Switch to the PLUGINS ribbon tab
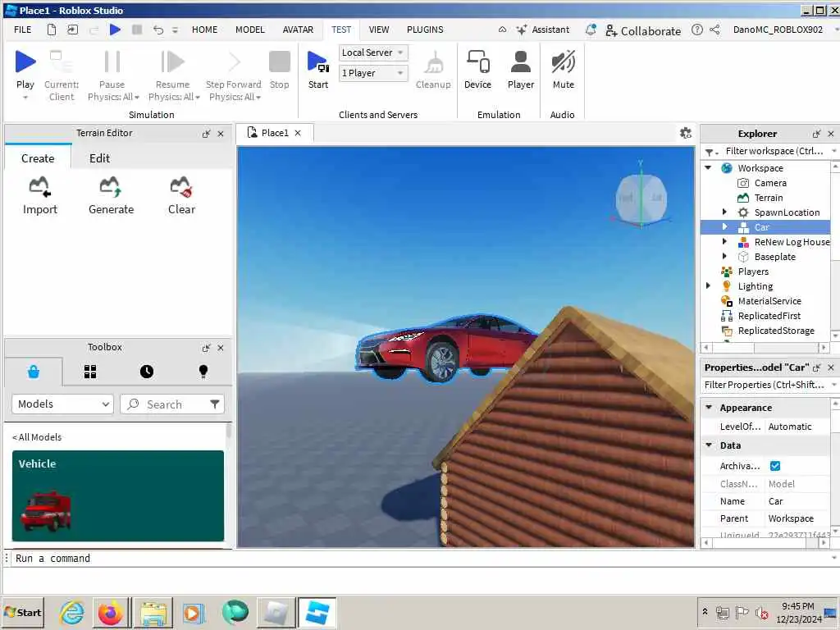This screenshot has height=630, width=840. tap(425, 30)
